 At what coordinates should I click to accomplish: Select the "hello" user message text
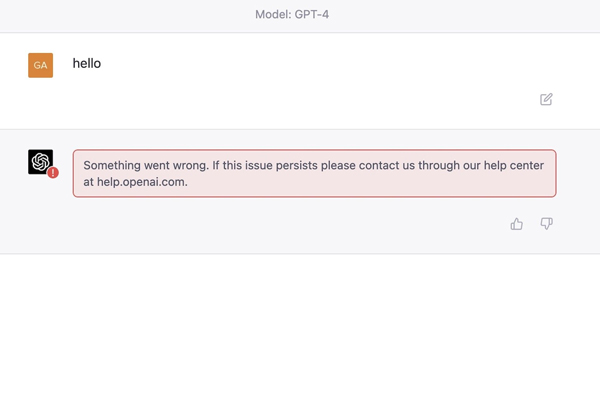87,64
